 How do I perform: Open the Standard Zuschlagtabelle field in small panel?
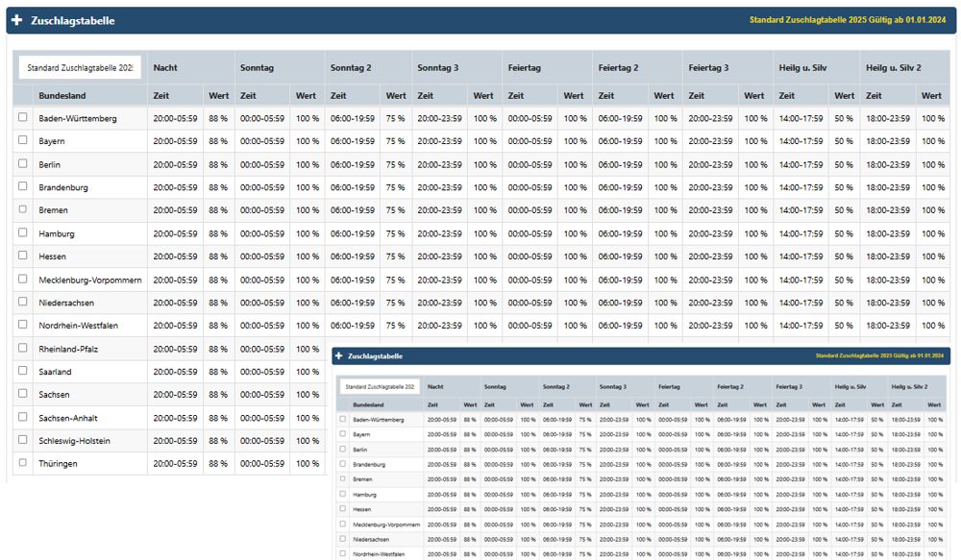(x=380, y=386)
